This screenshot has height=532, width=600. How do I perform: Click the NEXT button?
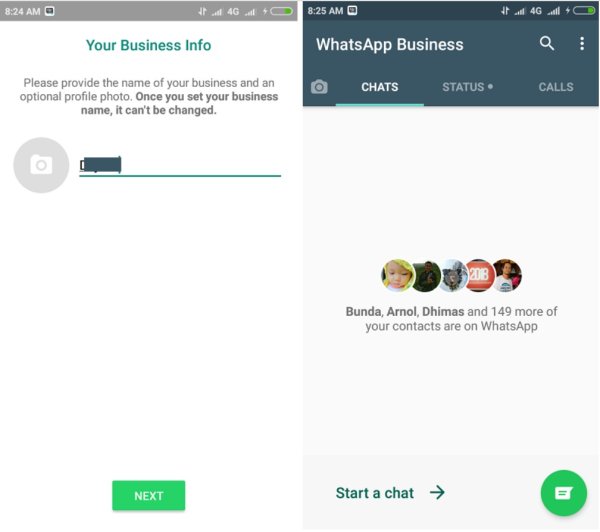(148, 496)
